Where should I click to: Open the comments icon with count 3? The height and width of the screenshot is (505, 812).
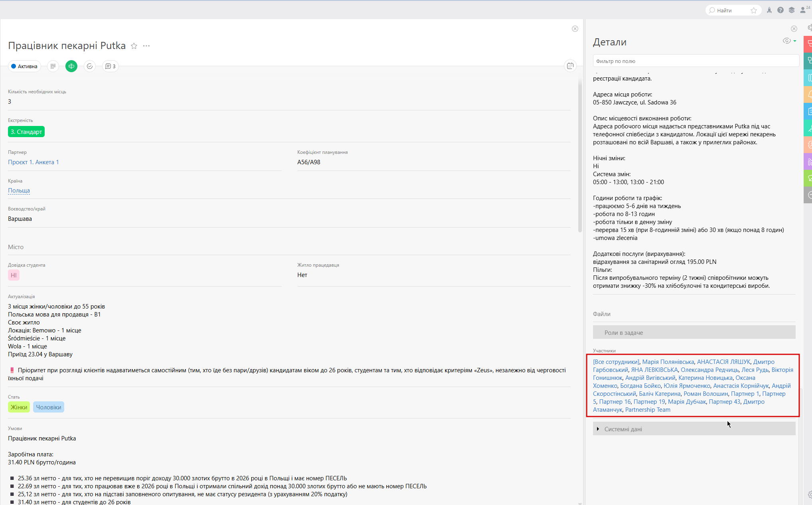click(110, 66)
